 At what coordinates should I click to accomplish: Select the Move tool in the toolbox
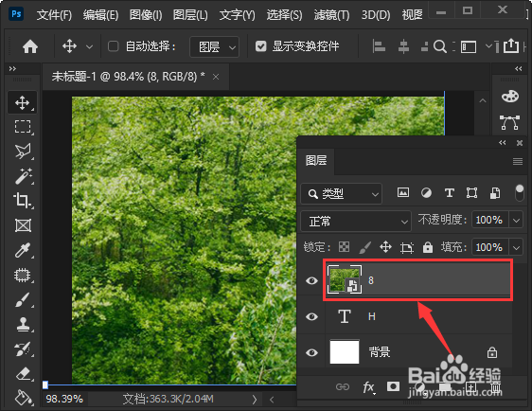[22, 102]
